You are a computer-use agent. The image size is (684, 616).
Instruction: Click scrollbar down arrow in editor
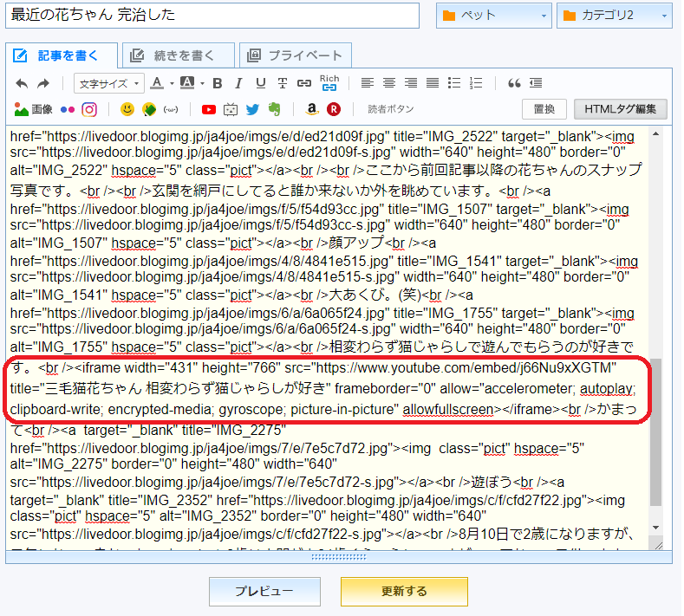655,528
